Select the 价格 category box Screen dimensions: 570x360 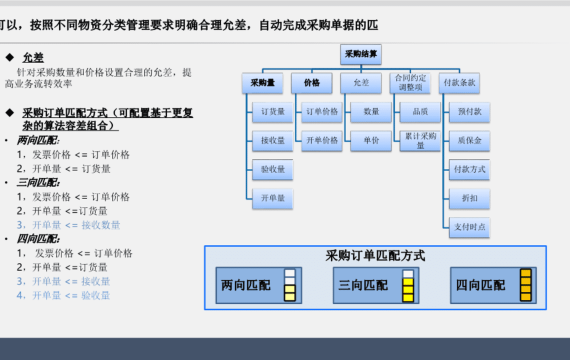312,83
